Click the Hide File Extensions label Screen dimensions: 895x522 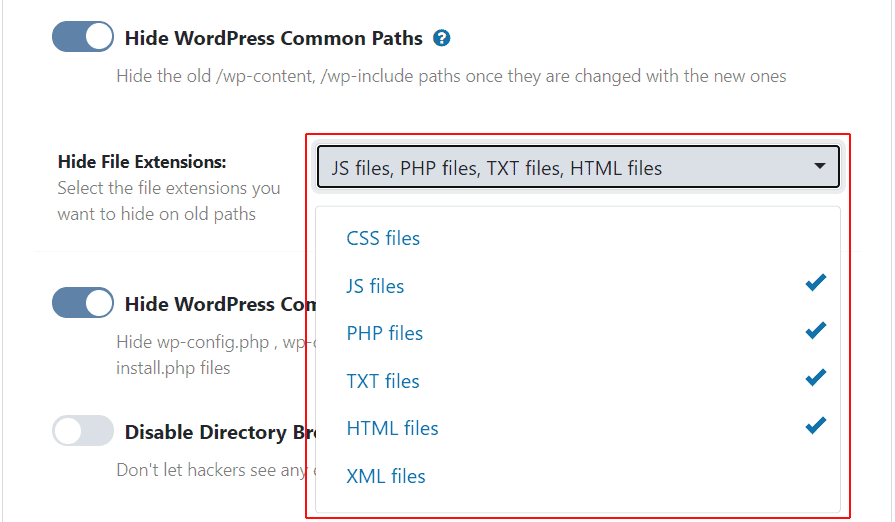click(x=142, y=162)
